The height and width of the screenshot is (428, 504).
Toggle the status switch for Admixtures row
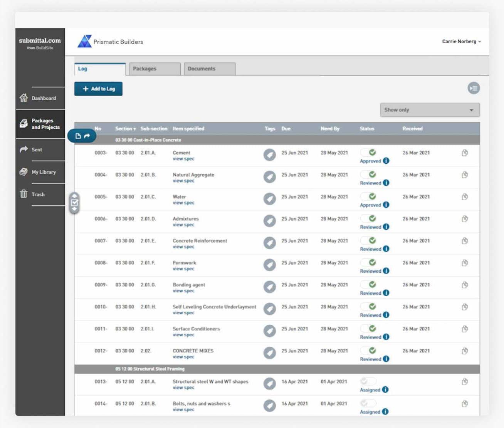click(x=368, y=218)
